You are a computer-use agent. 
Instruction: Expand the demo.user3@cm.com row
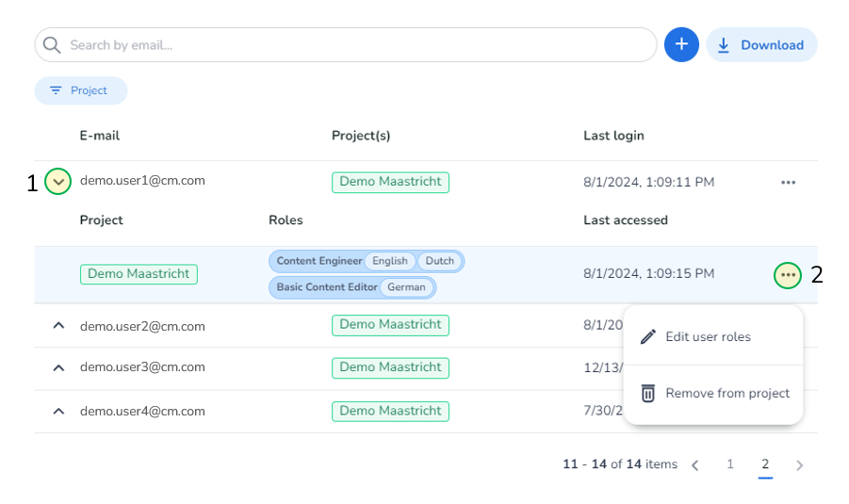coord(58,367)
